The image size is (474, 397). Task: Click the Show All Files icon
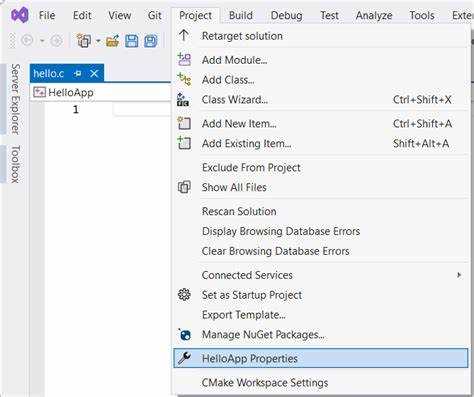184,187
